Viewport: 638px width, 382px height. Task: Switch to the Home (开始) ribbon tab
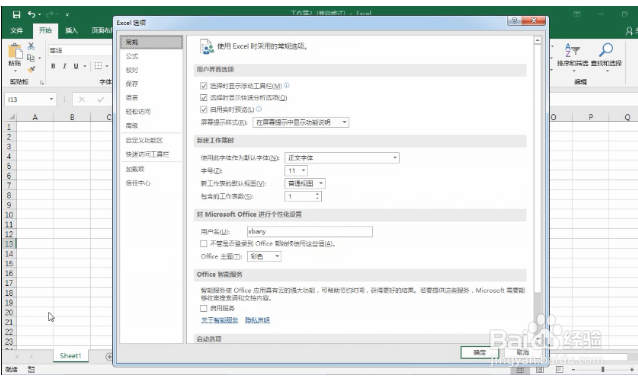(x=45, y=31)
